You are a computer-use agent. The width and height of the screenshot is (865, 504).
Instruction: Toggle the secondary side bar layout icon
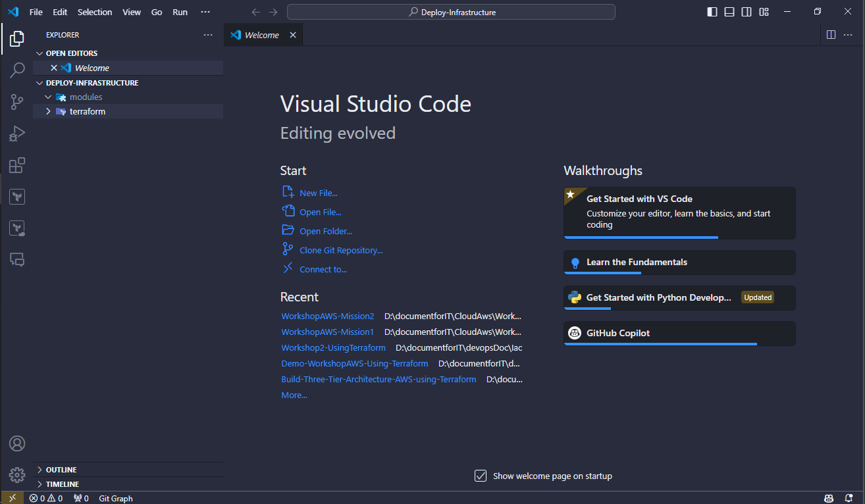click(x=747, y=12)
